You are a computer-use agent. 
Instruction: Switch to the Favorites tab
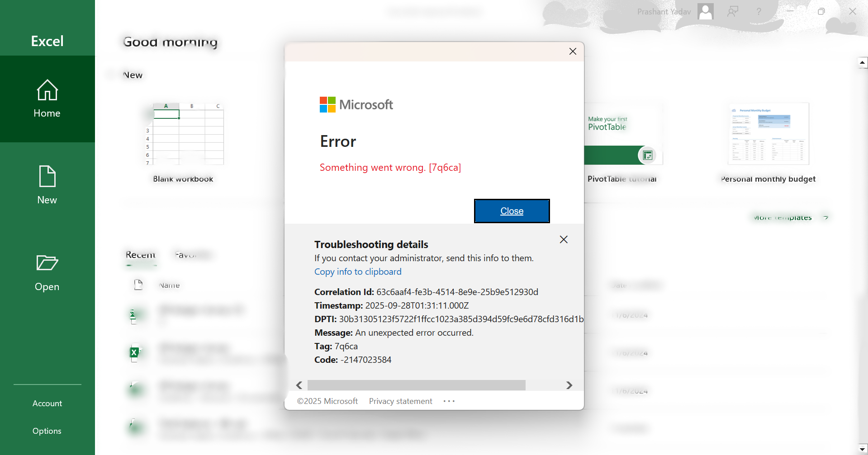[x=193, y=255]
